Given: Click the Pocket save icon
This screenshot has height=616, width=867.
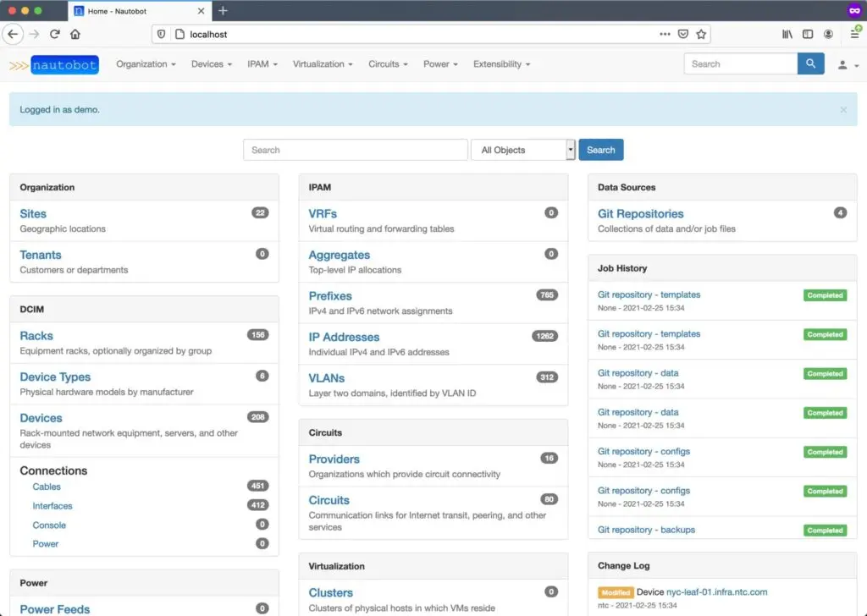Looking at the screenshot, I should click(x=683, y=34).
